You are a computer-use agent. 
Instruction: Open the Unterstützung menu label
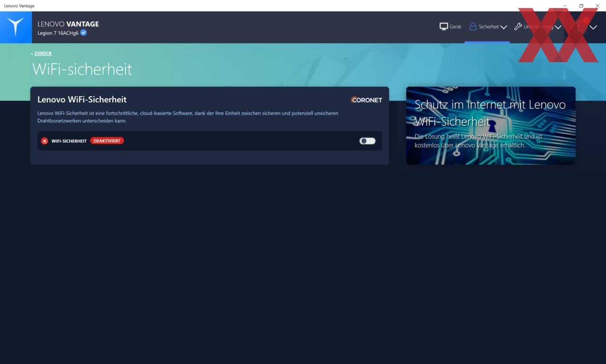point(538,27)
